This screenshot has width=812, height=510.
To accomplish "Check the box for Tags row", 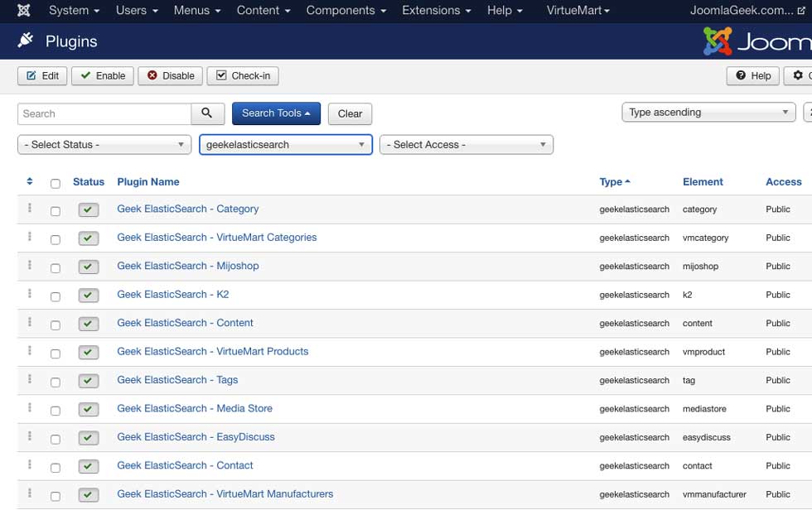I will coord(56,382).
